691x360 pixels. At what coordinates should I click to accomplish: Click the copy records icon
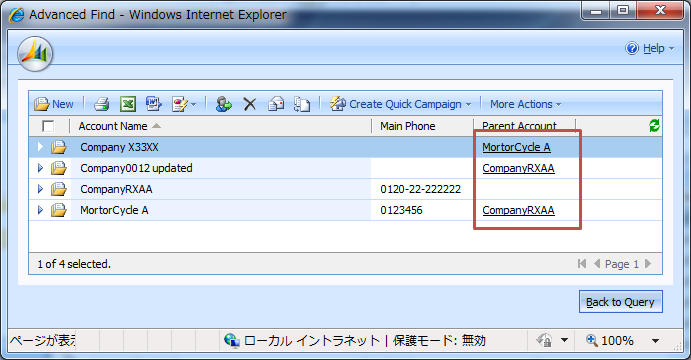pyautogui.click(x=302, y=104)
